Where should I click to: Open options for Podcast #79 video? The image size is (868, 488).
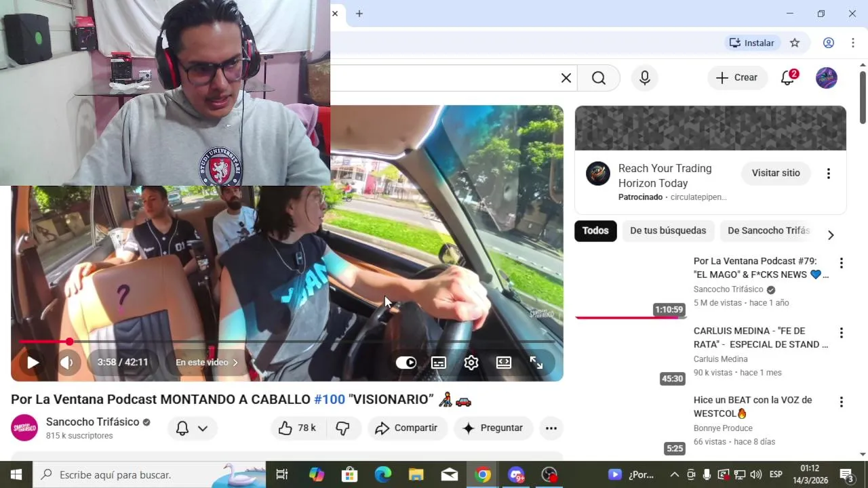841,263
